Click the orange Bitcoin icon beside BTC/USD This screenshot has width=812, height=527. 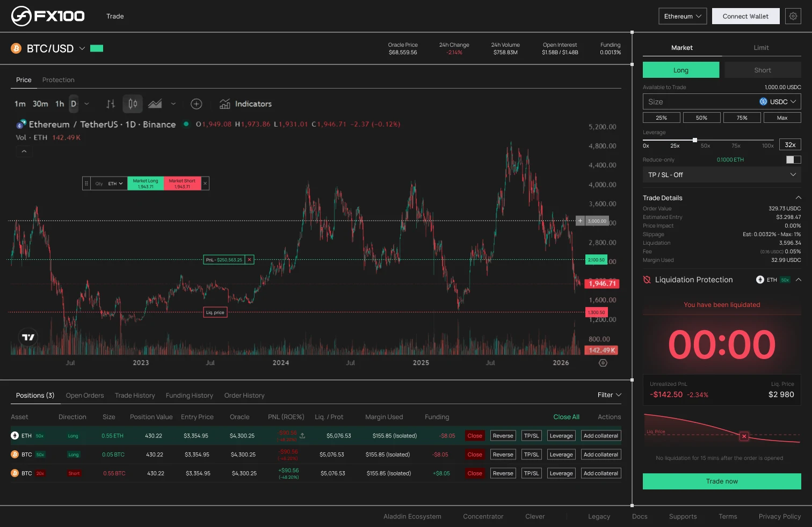16,48
